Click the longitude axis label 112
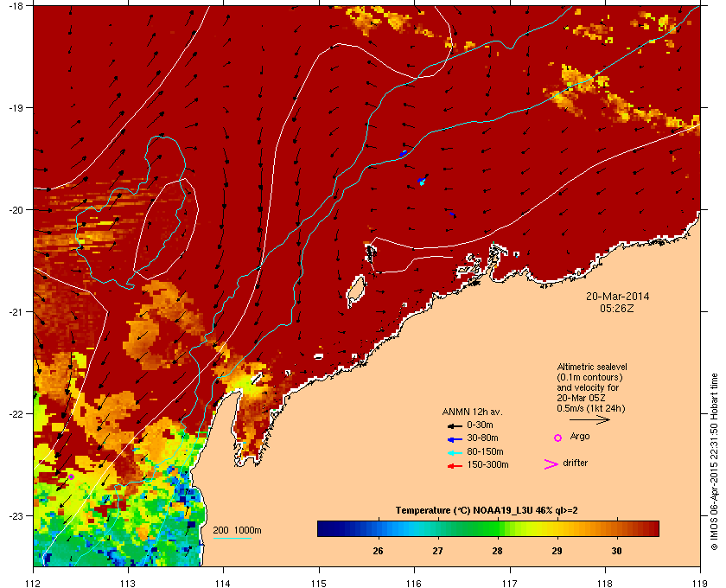 pos(34,584)
